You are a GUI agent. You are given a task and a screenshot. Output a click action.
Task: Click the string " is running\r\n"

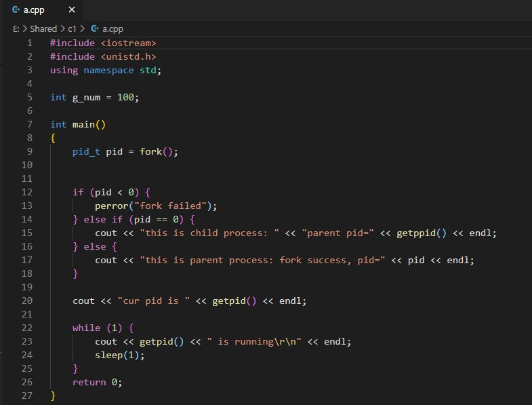click(x=254, y=342)
